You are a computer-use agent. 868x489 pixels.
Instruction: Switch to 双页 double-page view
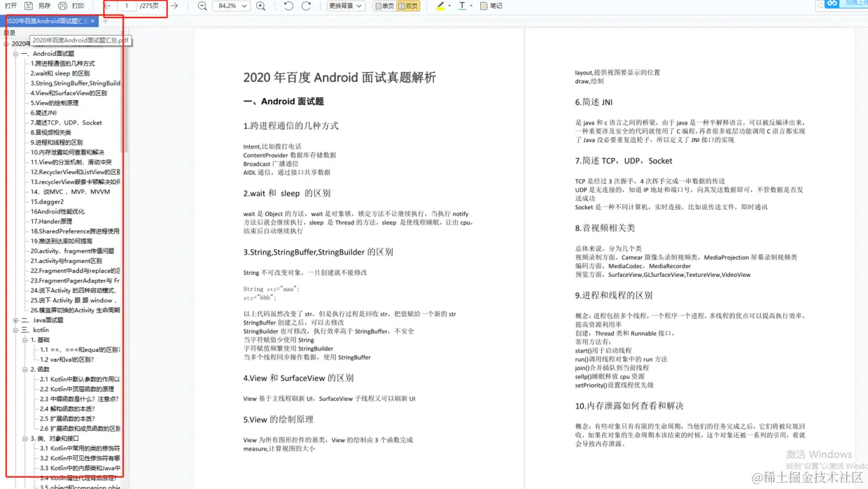[x=408, y=6]
